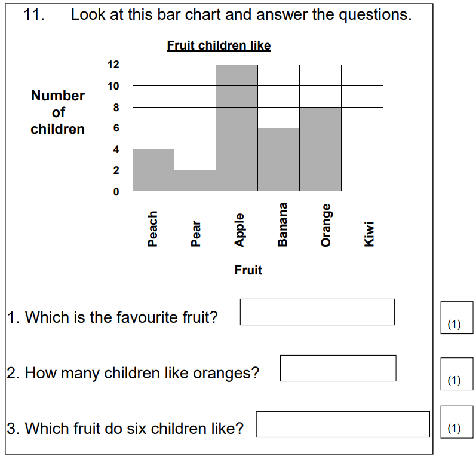Click the grey Apple bar in the chart
Viewport: 476px width, 459px height.
237,128
